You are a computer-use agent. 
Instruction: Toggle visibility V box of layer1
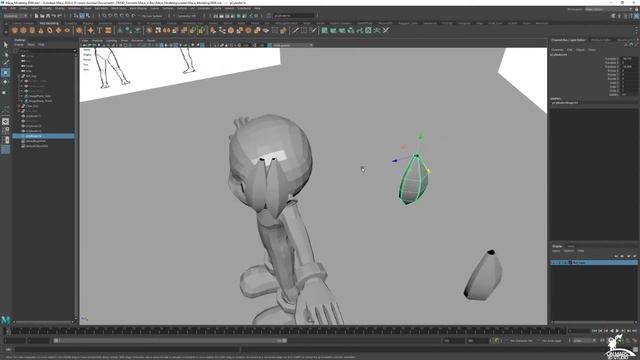pyautogui.click(x=554, y=262)
